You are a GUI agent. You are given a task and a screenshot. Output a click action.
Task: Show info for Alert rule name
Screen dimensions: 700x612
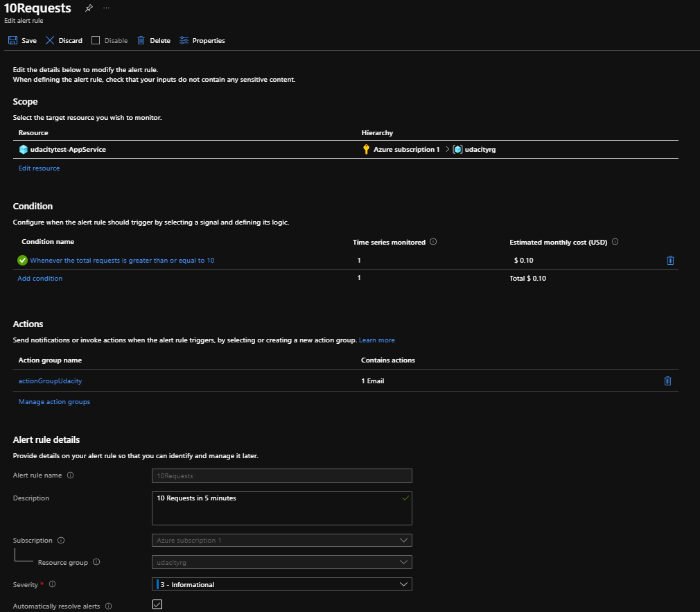click(x=70, y=475)
